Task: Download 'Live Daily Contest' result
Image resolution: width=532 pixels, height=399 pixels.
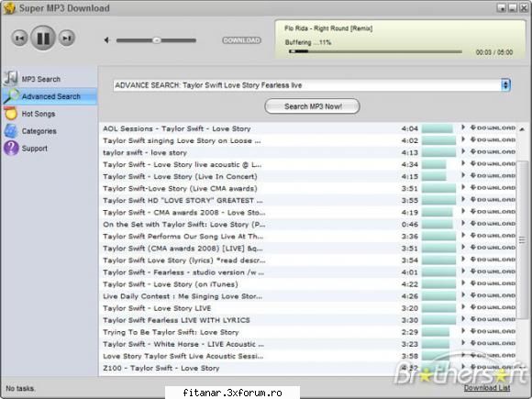Action: point(493,295)
